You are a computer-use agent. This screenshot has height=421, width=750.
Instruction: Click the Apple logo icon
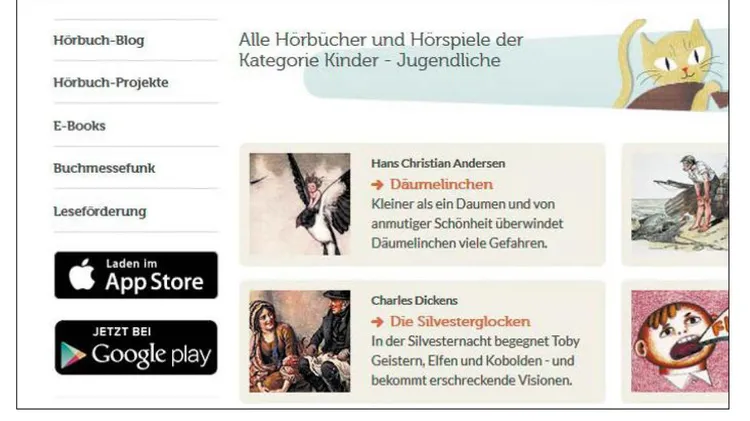[x=82, y=274]
